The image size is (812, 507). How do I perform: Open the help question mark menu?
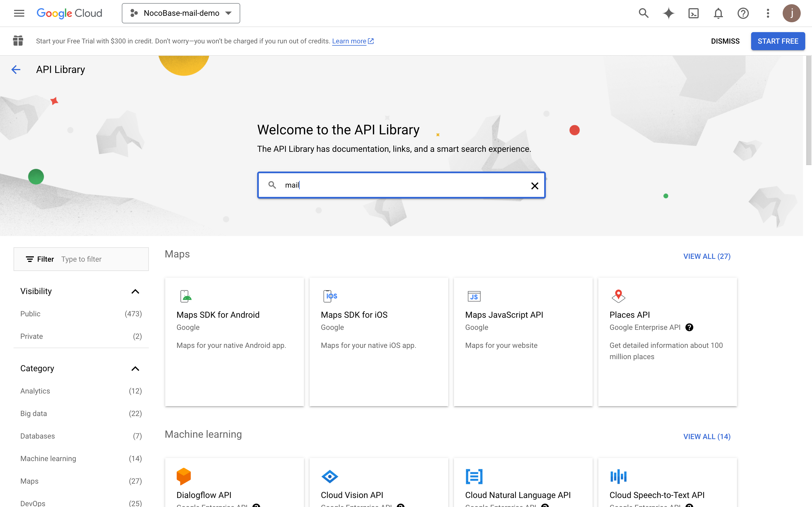pyautogui.click(x=743, y=13)
